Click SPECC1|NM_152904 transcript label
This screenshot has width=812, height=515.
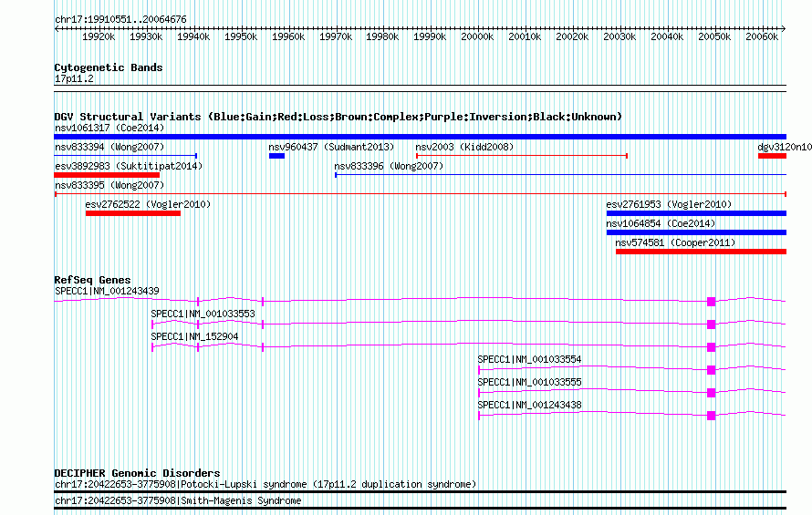click(194, 336)
